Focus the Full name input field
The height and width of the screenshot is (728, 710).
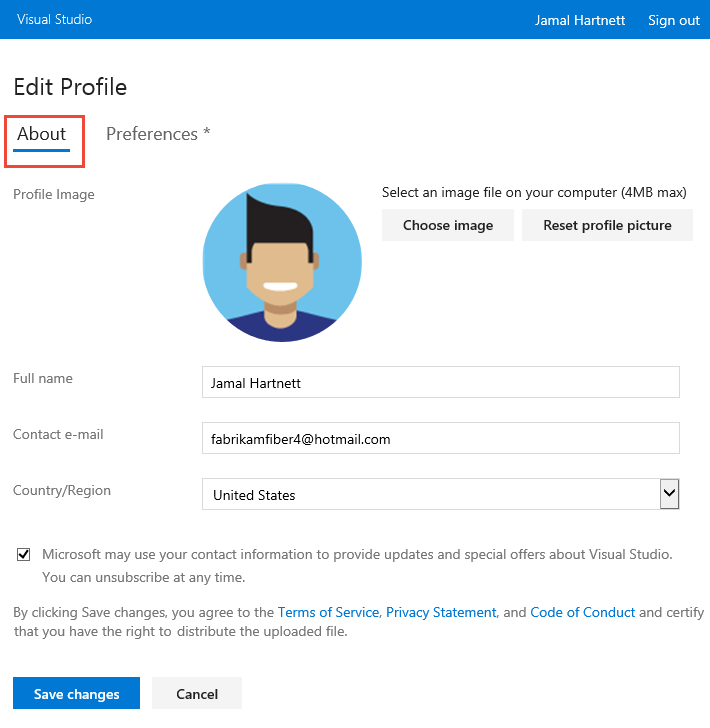coord(441,382)
